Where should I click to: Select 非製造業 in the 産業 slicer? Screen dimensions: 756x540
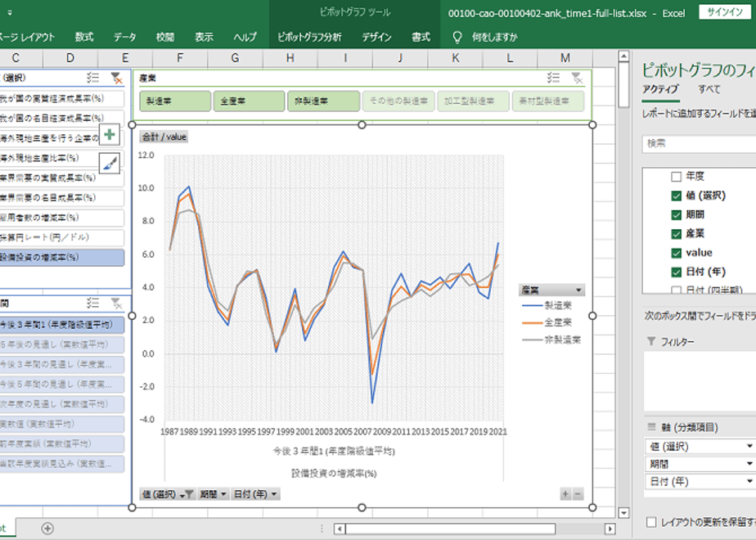click(323, 101)
